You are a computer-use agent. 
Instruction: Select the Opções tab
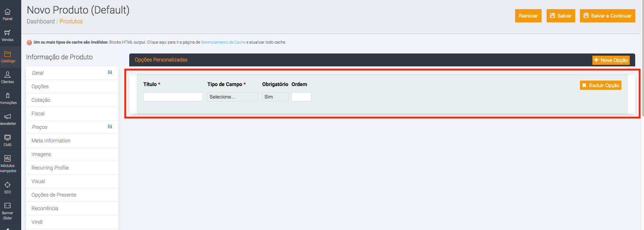point(72,86)
